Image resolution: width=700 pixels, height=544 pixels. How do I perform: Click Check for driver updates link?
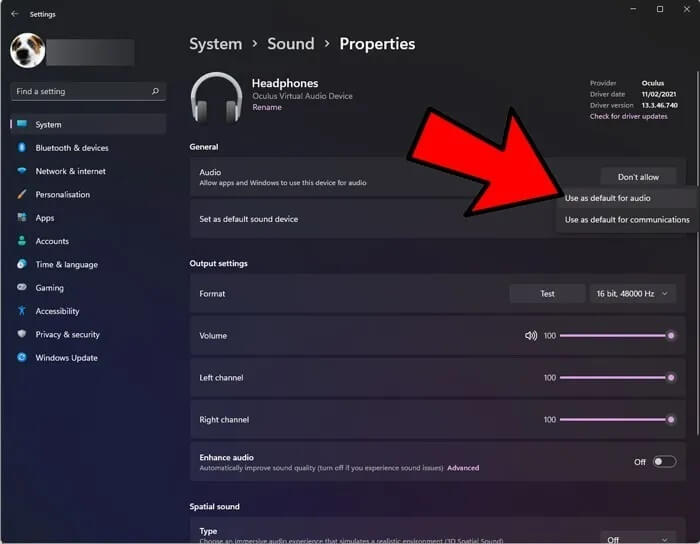pos(629,116)
